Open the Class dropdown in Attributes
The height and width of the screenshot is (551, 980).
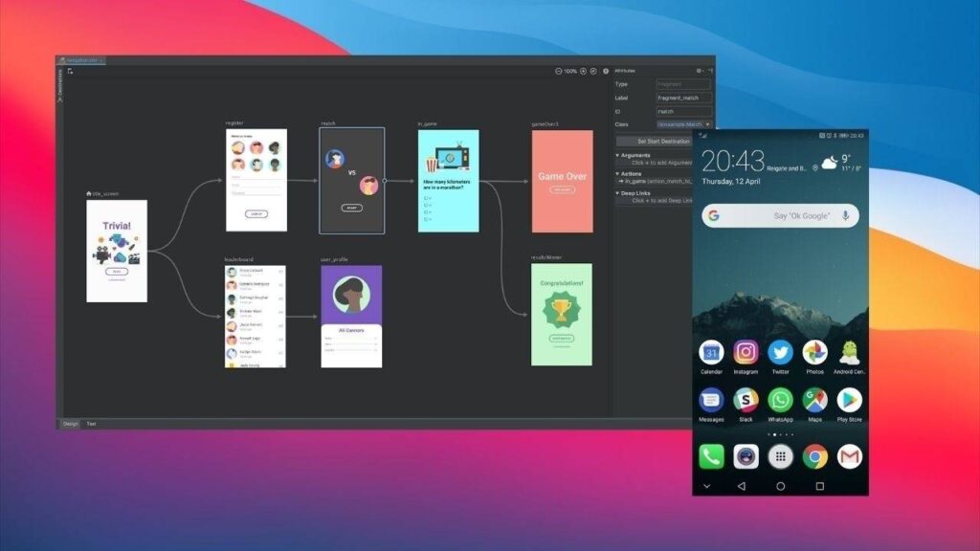pyautogui.click(x=683, y=124)
